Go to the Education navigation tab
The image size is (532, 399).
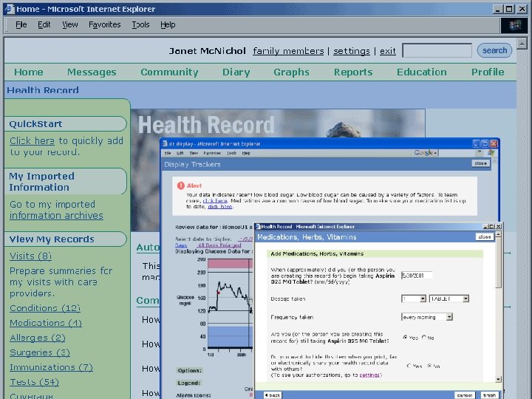422,72
